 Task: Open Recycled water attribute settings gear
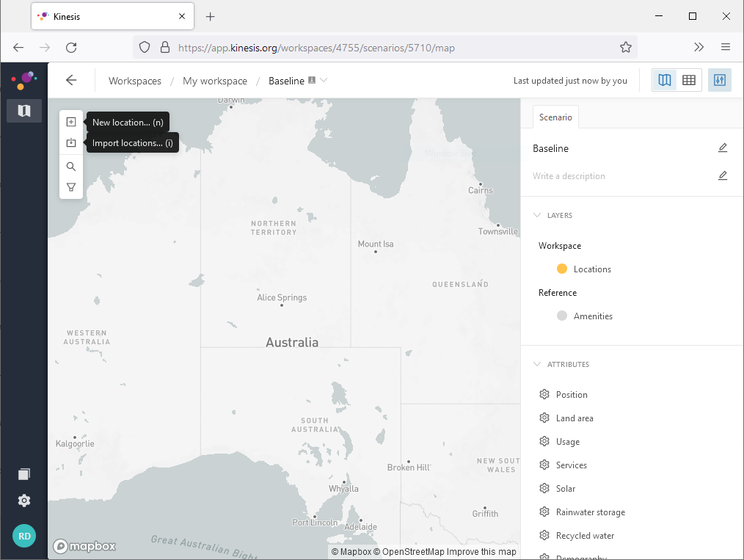point(544,535)
